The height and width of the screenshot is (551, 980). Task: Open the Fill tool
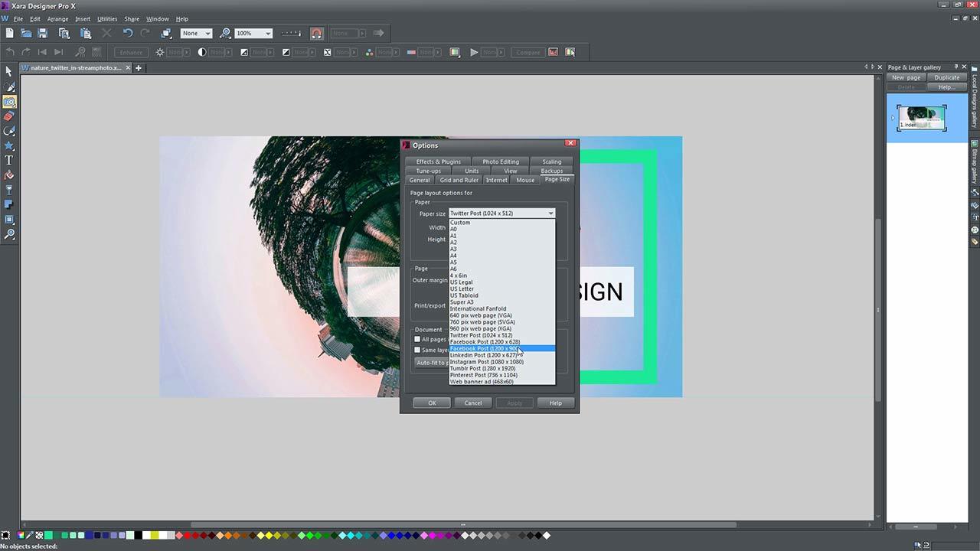9,176
